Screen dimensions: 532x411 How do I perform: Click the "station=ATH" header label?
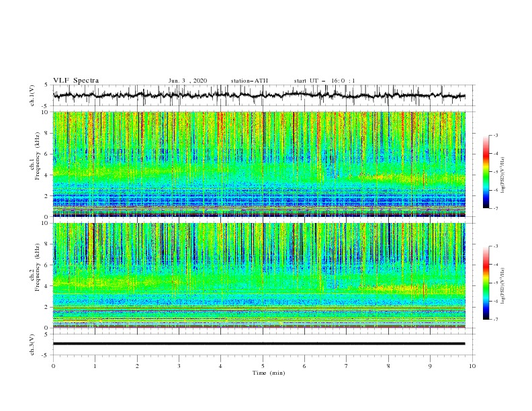click(249, 81)
